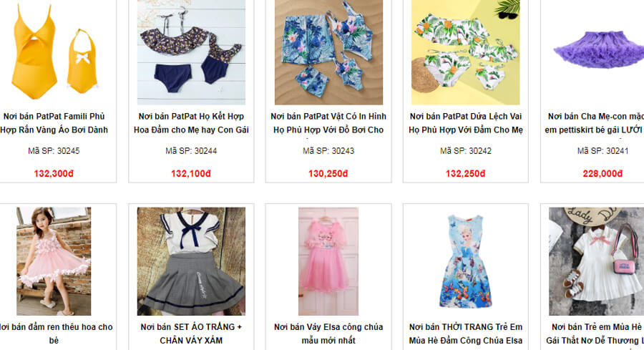
Task: Open the girl in pink lace dress photo
Action: pyautogui.click(x=54, y=261)
